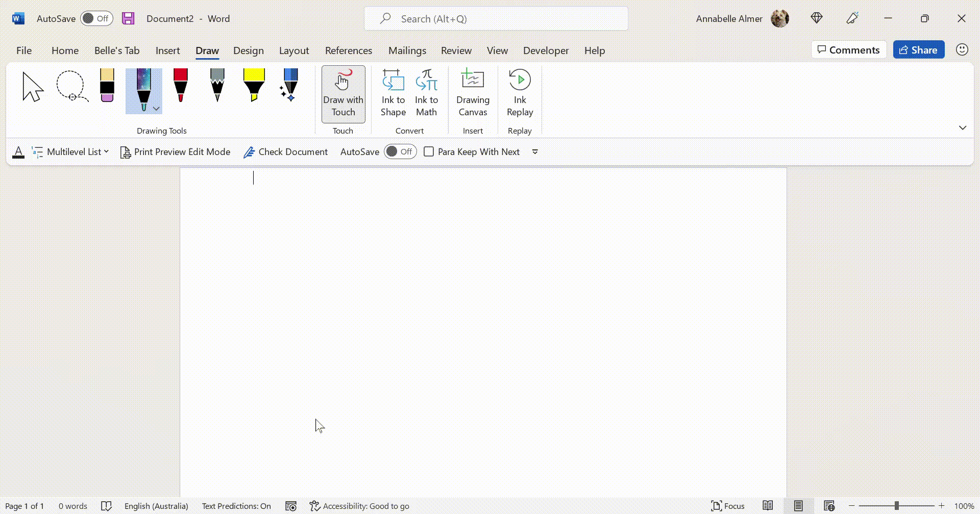
Task: Start Ink Replay
Action: pyautogui.click(x=519, y=94)
